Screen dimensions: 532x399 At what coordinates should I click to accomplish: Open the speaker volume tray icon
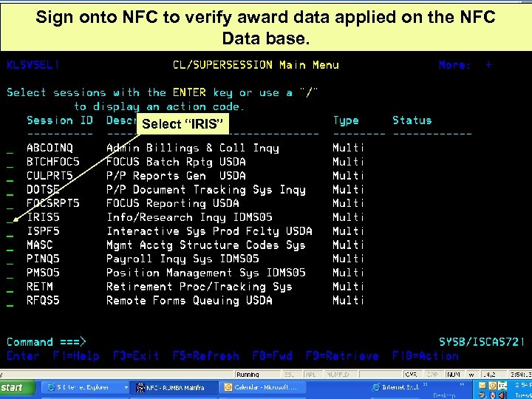point(502,395)
